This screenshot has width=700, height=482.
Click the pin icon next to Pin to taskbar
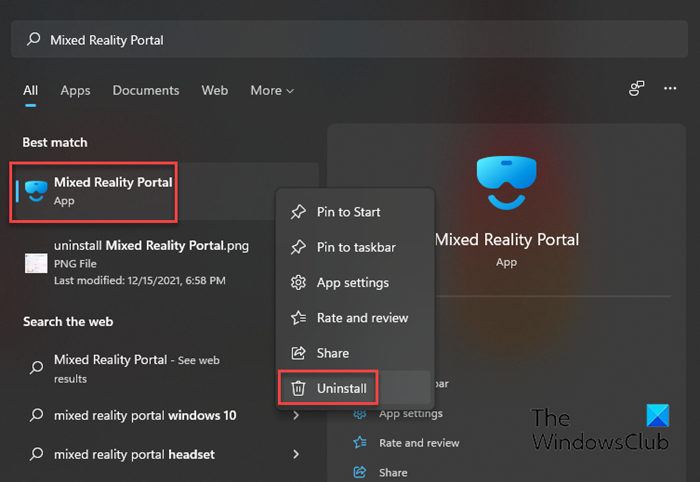click(x=298, y=247)
